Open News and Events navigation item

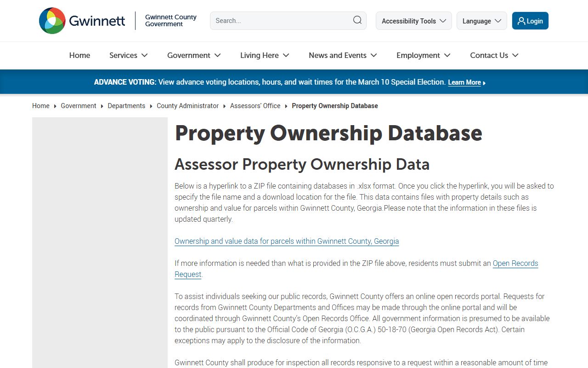(338, 55)
